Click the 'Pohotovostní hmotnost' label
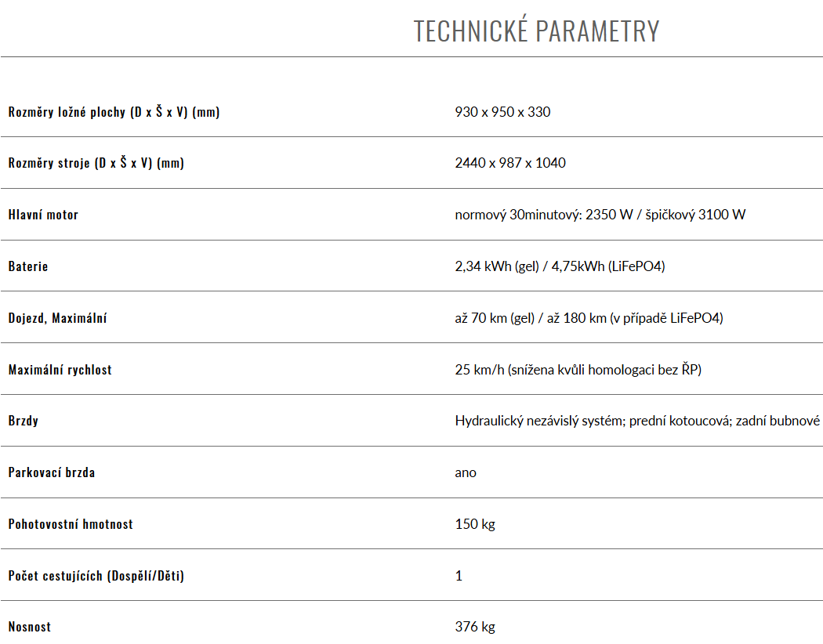This screenshot has height=644, width=823. pos(71,525)
